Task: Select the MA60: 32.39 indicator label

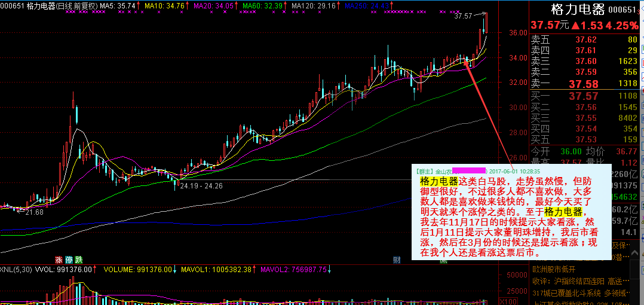Action: coord(264,6)
